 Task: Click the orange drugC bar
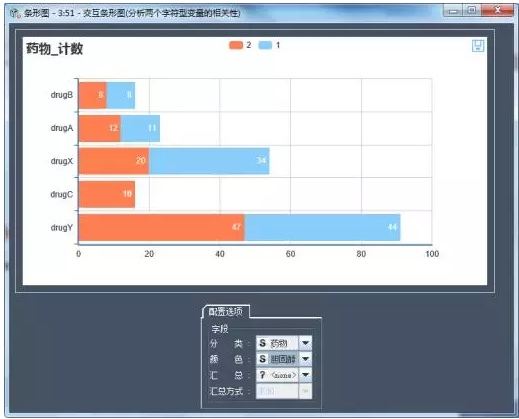(107, 194)
